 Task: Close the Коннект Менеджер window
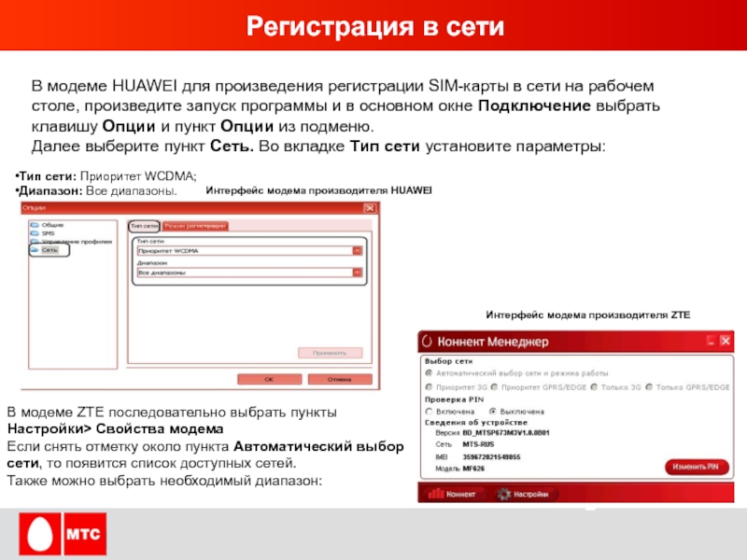tap(726, 341)
